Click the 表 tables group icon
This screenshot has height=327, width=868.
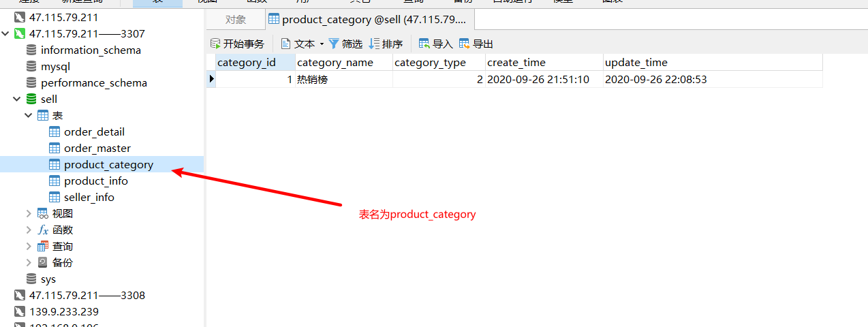click(43, 115)
